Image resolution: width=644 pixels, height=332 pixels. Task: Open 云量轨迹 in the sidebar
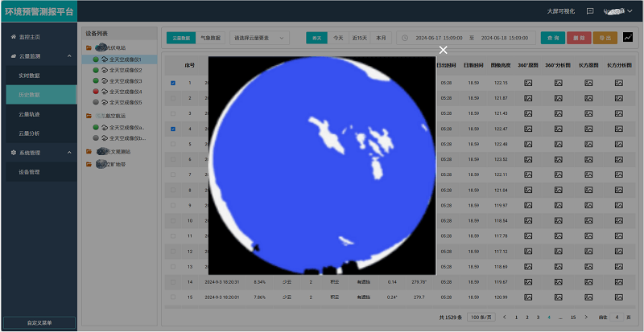coord(29,114)
